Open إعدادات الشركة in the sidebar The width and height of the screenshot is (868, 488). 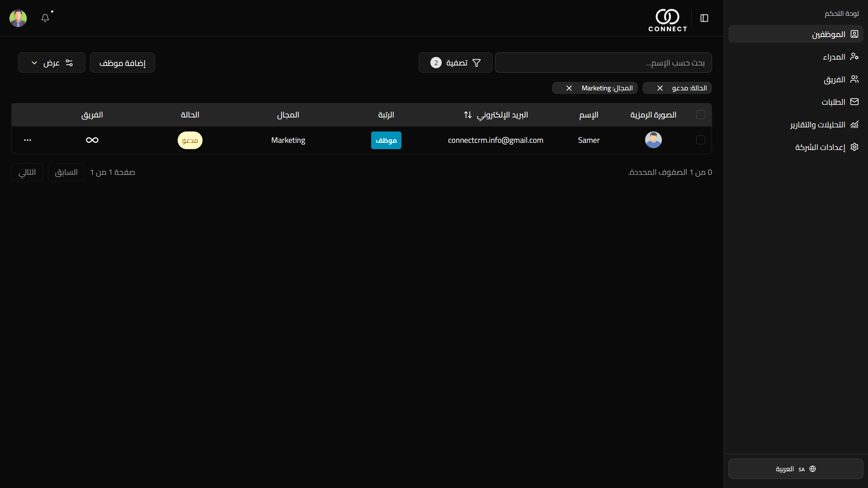(x=820, y=147)
